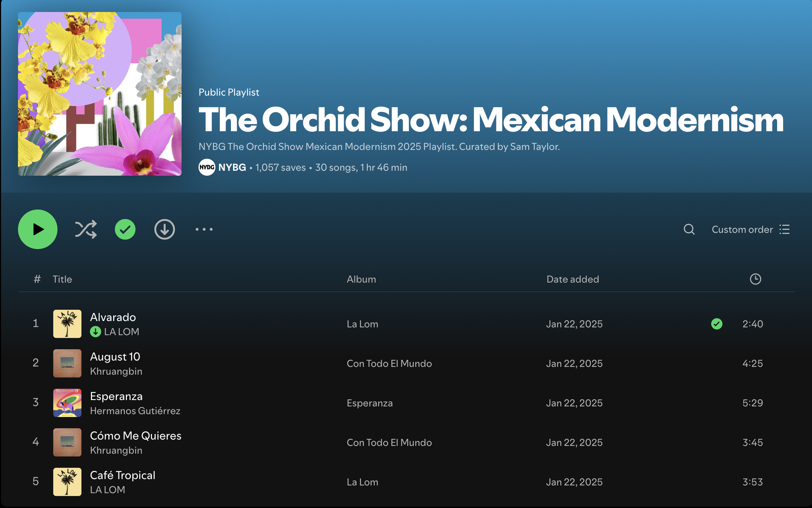
Task: Open the three-dots more options menu
Action: coord(204,229)
